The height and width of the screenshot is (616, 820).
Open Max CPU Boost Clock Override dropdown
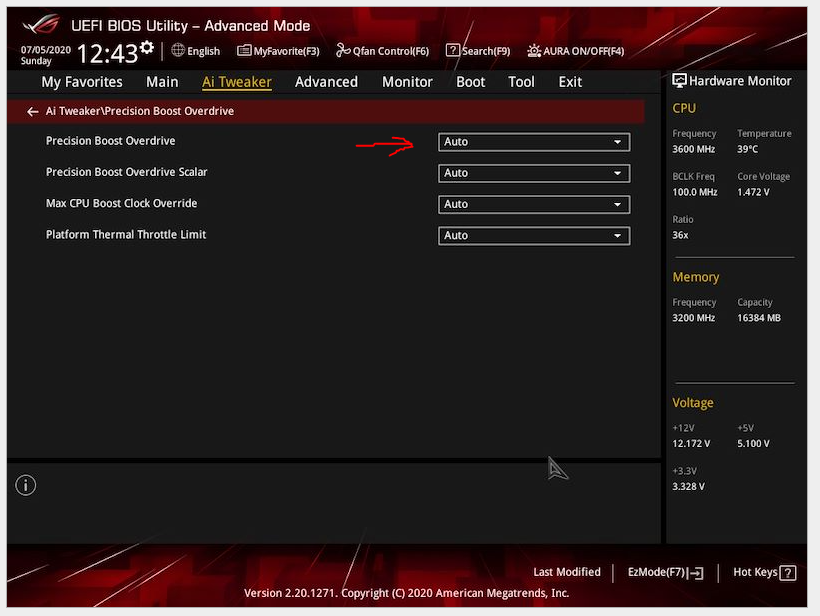[x=534, y=204]
